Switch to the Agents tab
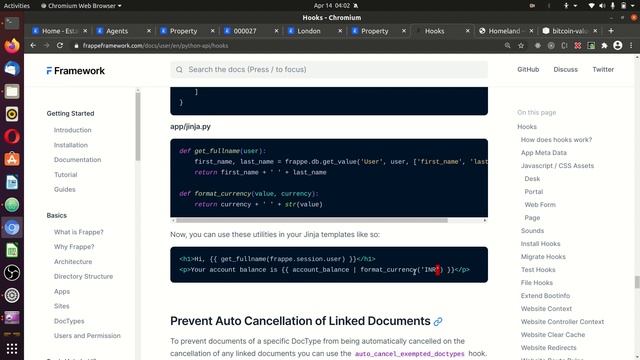 coord(117,31)
